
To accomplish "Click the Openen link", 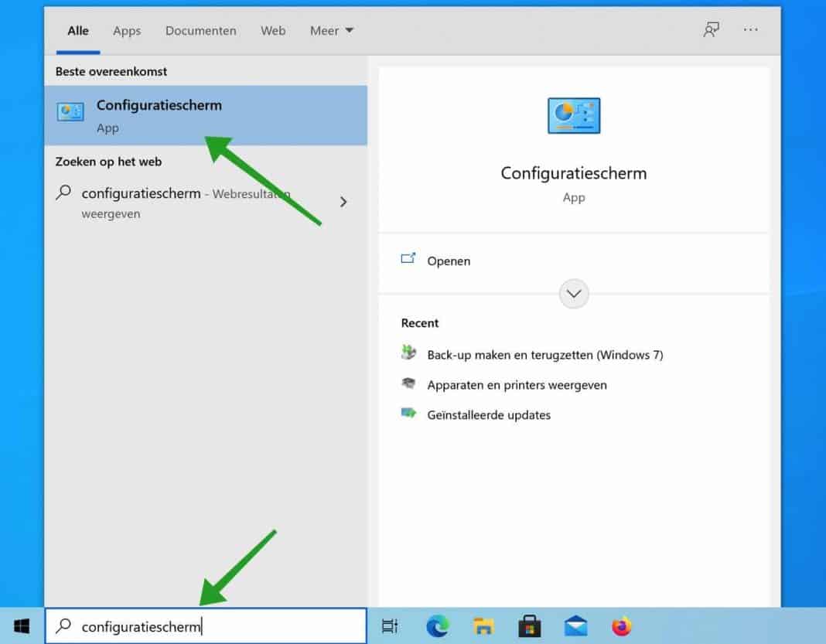I will pyautogui.click(x=449, y=261).
